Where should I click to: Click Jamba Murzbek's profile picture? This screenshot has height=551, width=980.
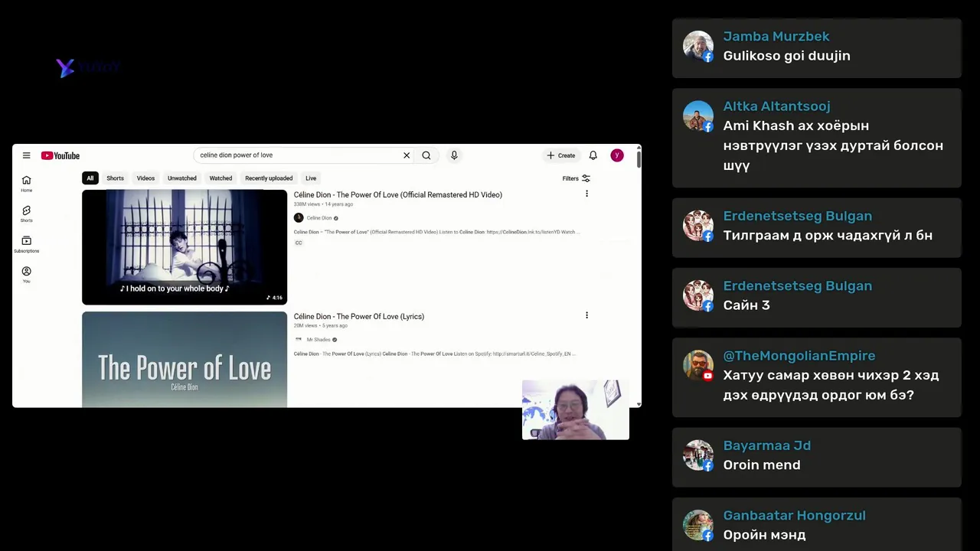coord(698,46)
